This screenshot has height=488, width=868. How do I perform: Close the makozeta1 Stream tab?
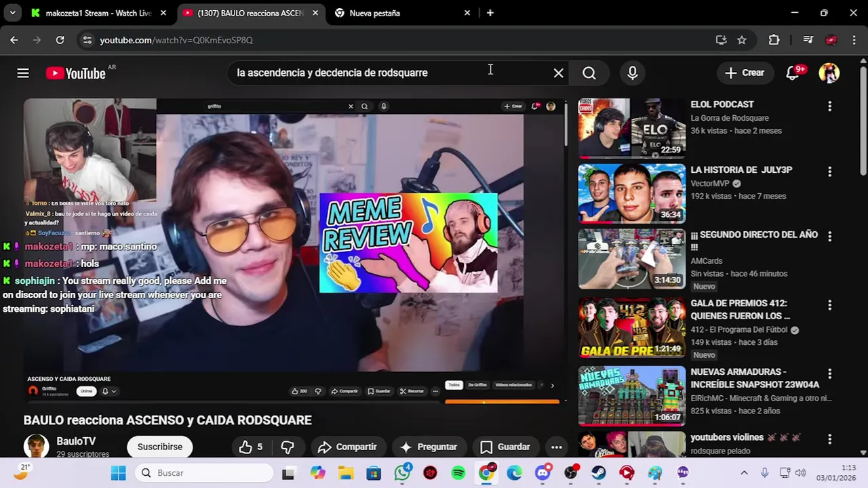pyautogui.click(x=163, y=13)
